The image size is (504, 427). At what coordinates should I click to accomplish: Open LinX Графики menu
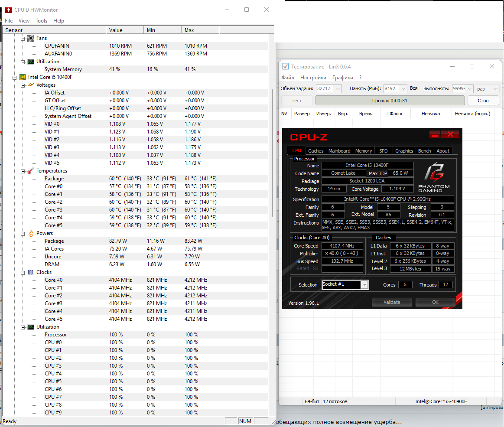tap(343, 78)
